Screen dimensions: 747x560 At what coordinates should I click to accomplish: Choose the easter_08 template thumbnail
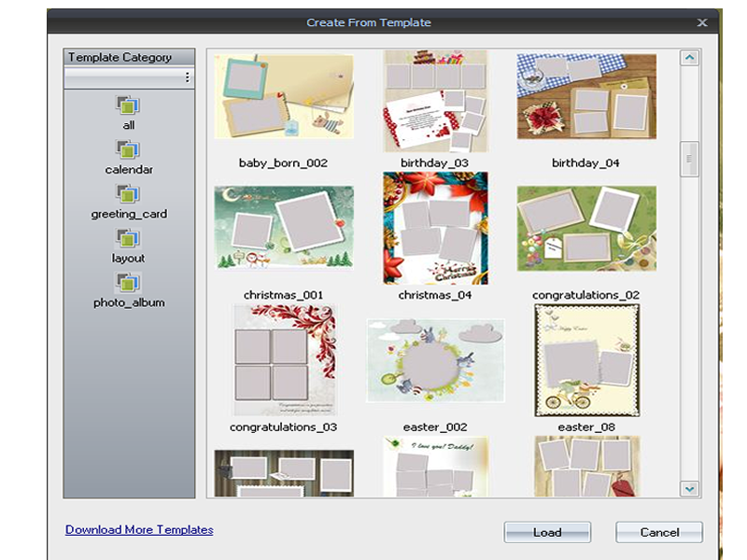587,360
